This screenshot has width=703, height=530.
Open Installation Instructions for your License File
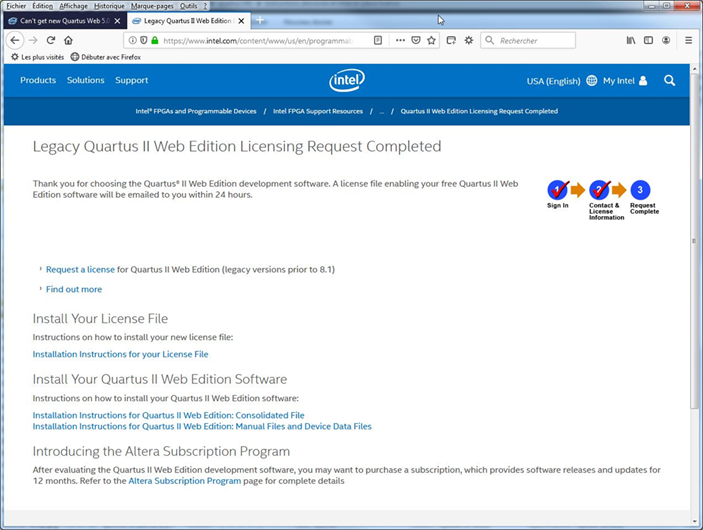[120, 354]
